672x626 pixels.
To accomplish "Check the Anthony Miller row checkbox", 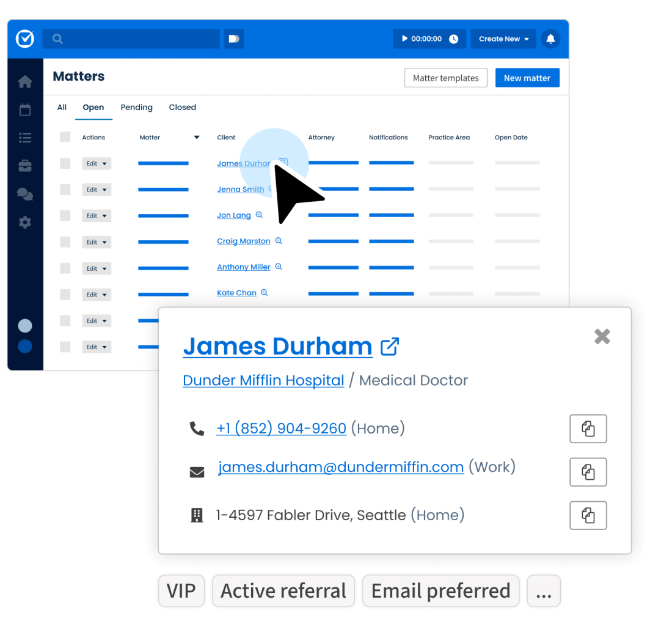I will (x=65, y=268).
